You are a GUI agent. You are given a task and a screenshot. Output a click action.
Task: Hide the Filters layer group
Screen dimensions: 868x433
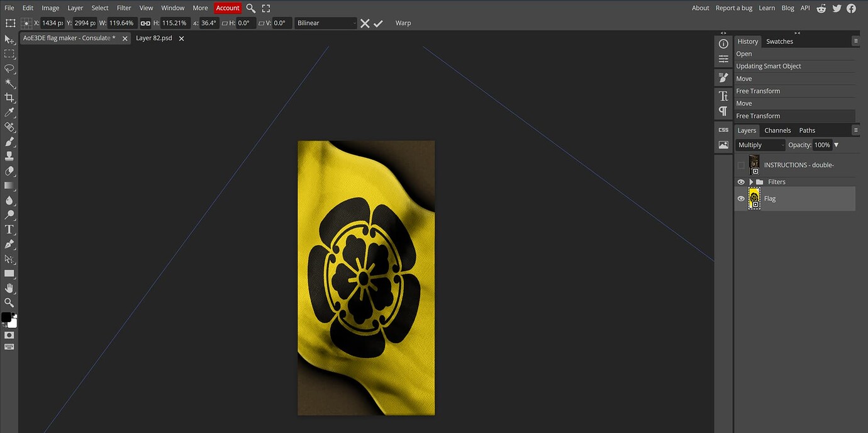[x=741, y=181]
